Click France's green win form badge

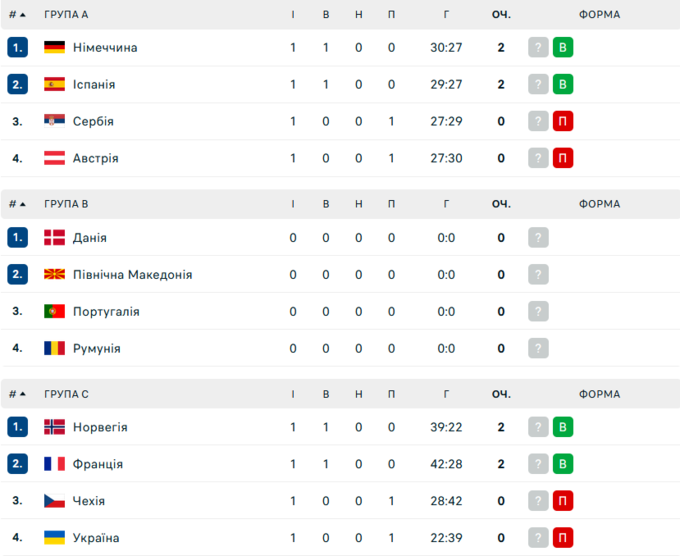[x=563, y=464]
